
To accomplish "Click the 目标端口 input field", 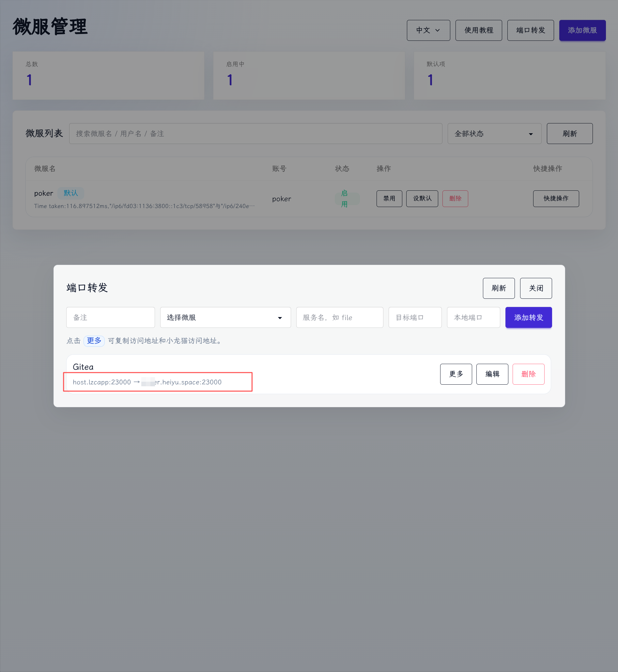I will pyautogui.click(x=415, y=317).
